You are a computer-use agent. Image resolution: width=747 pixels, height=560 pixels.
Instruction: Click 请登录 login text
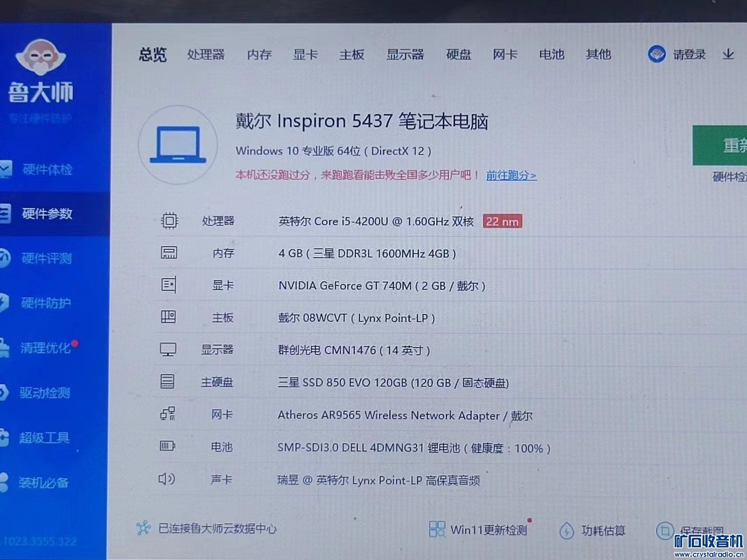click(689, 55)
